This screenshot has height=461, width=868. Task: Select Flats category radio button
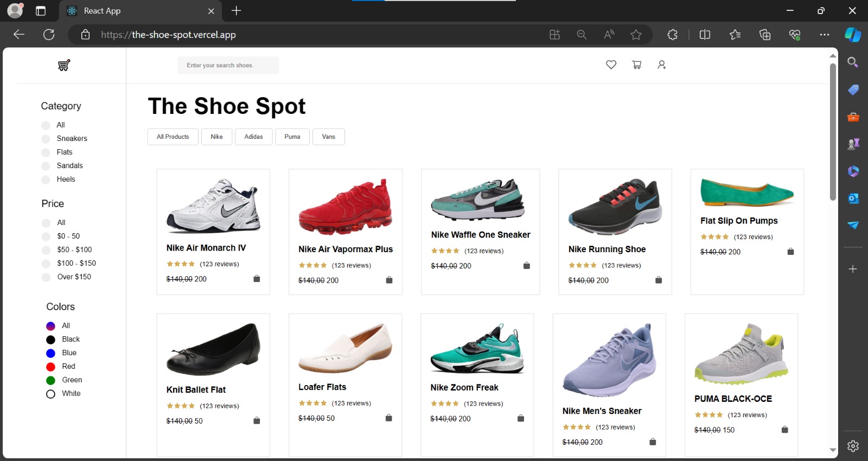(x=46, y=152)
